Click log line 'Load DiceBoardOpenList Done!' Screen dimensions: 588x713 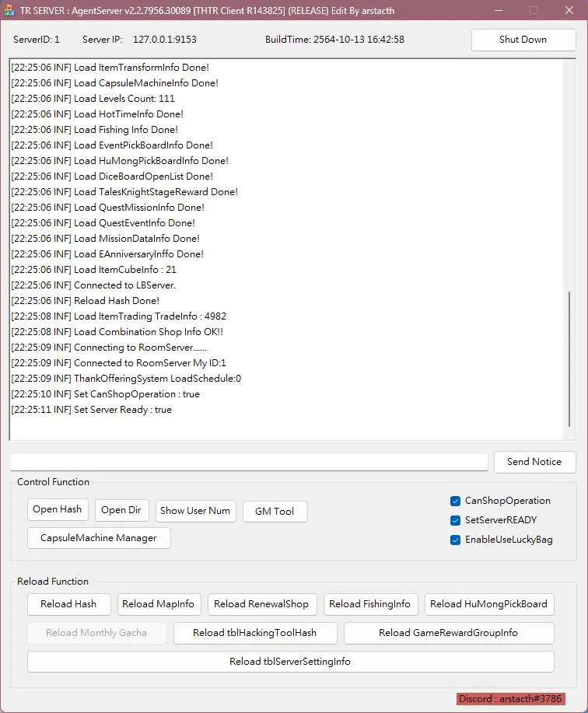click(112, 177)
